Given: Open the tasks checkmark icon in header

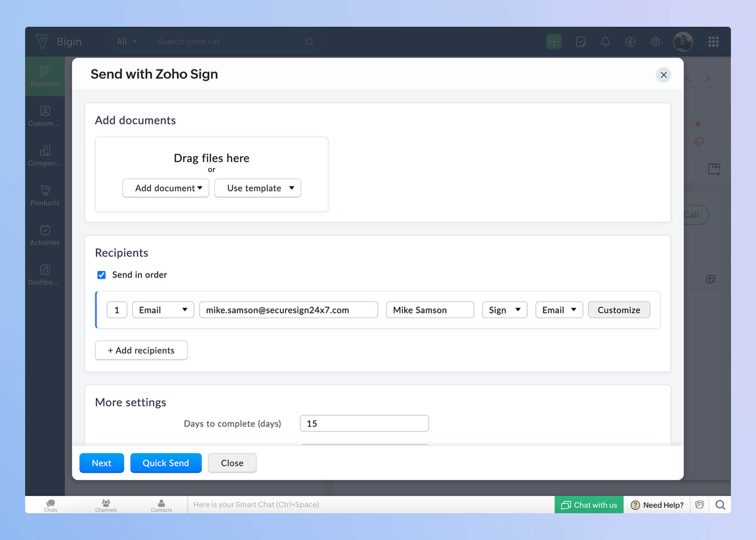Looking at the screenshot, I should (580, 41).
